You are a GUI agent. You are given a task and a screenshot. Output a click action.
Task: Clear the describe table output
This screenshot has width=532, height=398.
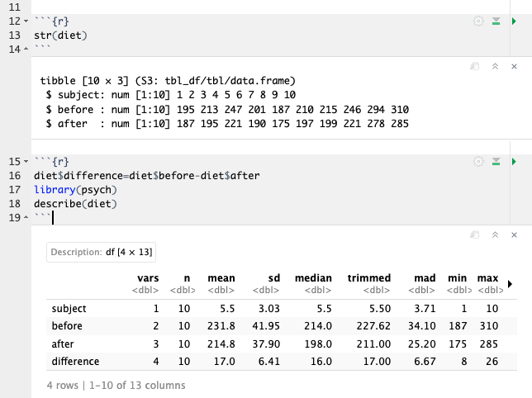coord(513,235)
